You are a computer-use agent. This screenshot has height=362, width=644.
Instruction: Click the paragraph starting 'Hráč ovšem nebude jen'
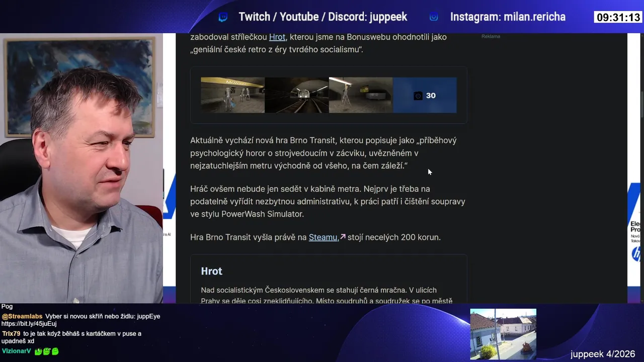click(x=328, y=201)
